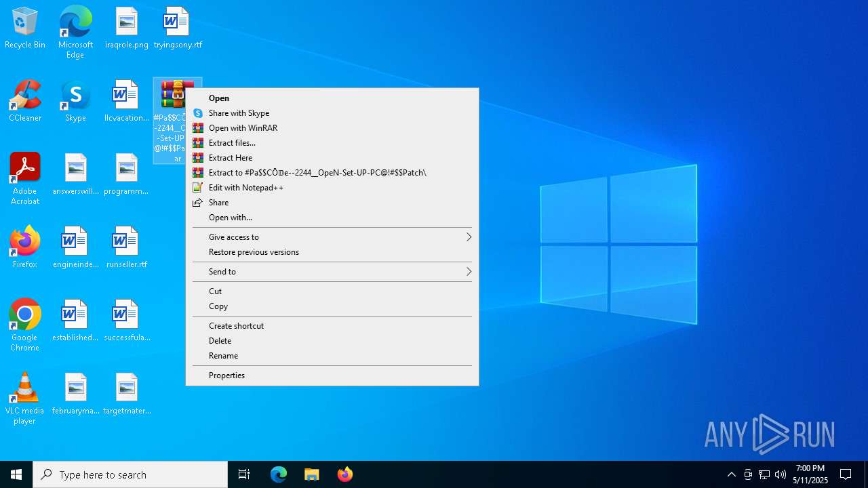This screenshot has height=488, width=868.
Task: Select the runseller.rtf document icon
Action: 126,248
